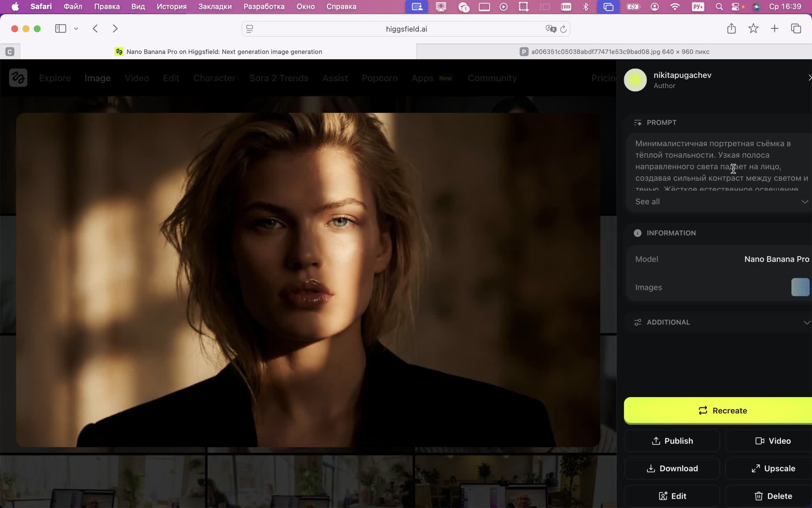
Task: Click the Upscale button
Action: coord(773,469)
